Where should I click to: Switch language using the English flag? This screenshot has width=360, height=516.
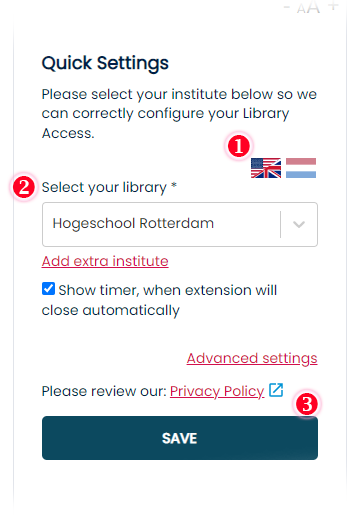click(266, 168)
